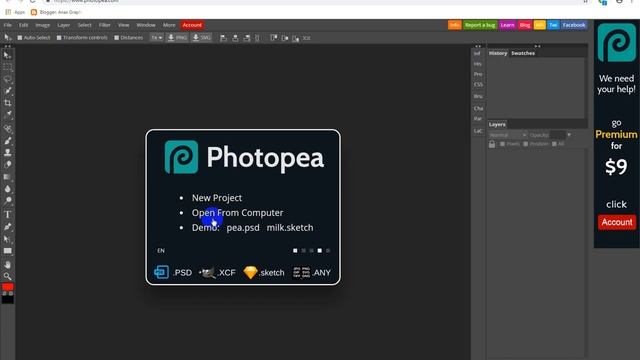Select the Eyedropper tool
Image resolution: width=640 pixels, height=360 pixels.
tap(7, 115)
